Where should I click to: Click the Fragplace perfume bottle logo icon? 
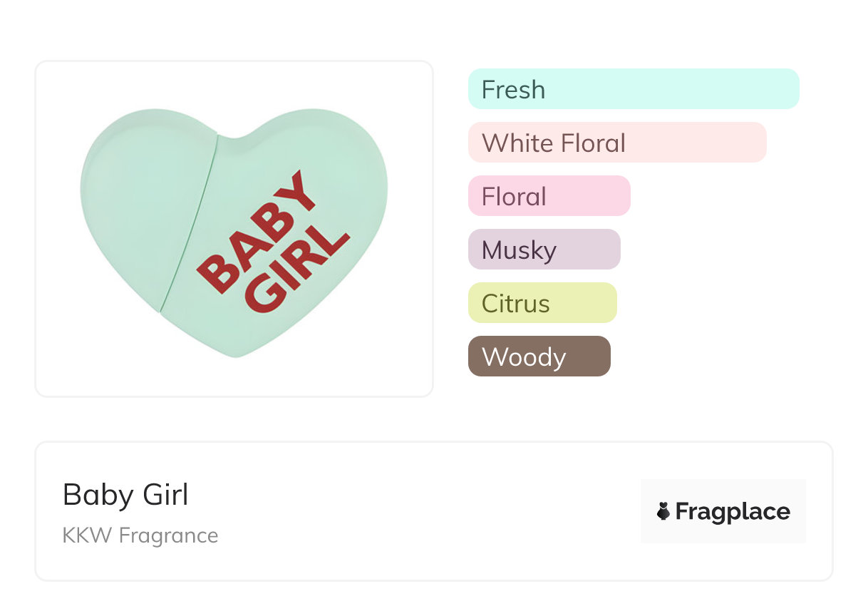(663, 511)
